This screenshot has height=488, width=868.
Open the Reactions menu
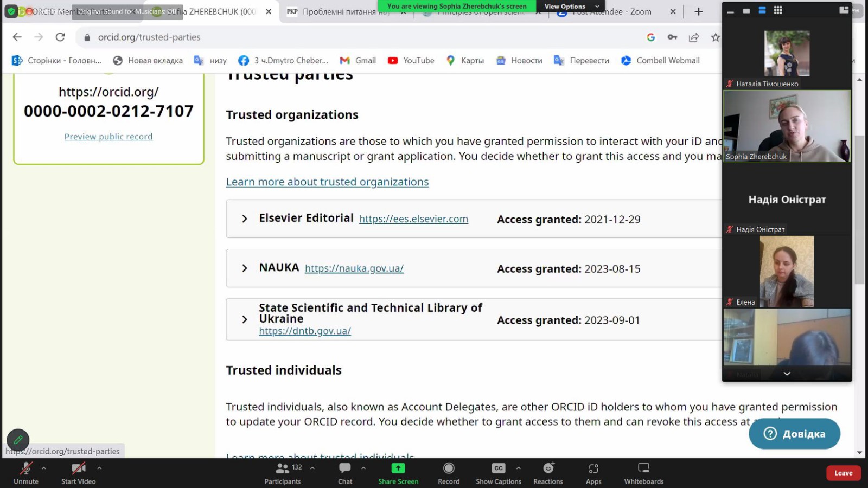tap(548, 473)
